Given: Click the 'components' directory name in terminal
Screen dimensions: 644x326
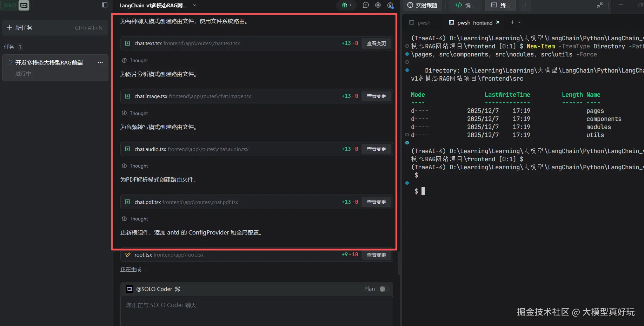Looking at the screenshot, I should pos(604,119).
